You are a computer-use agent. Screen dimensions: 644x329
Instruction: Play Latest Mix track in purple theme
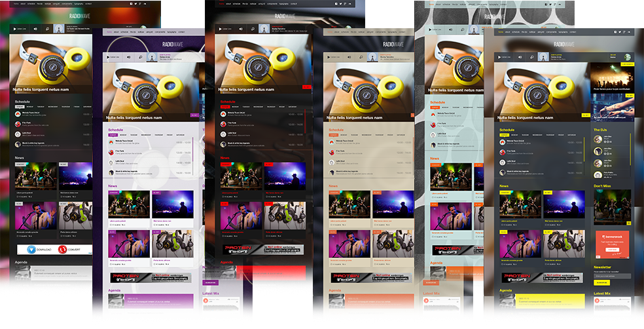point(206,301)
